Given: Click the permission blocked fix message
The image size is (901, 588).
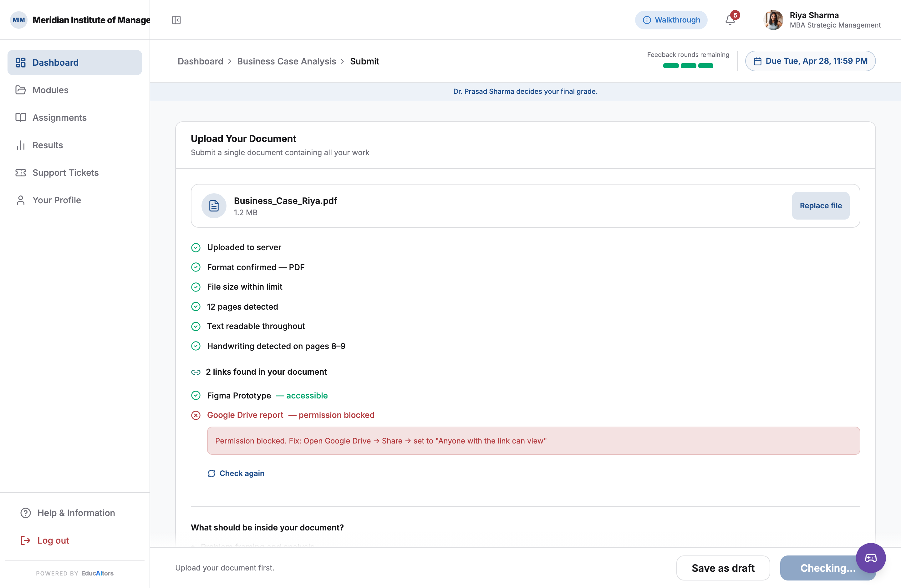Looking at the screenshot, I should click(533, 441).
